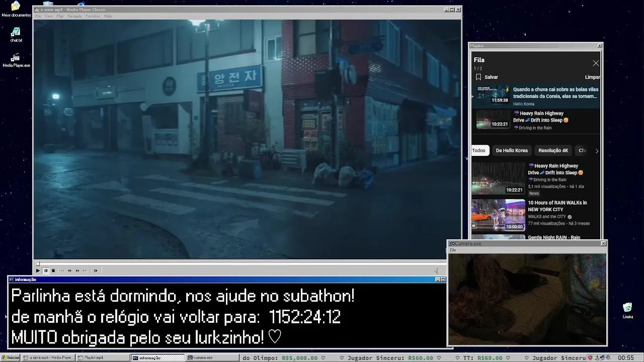
Task: Click WALKS and the CITY channel name
Action: point(547,217)
